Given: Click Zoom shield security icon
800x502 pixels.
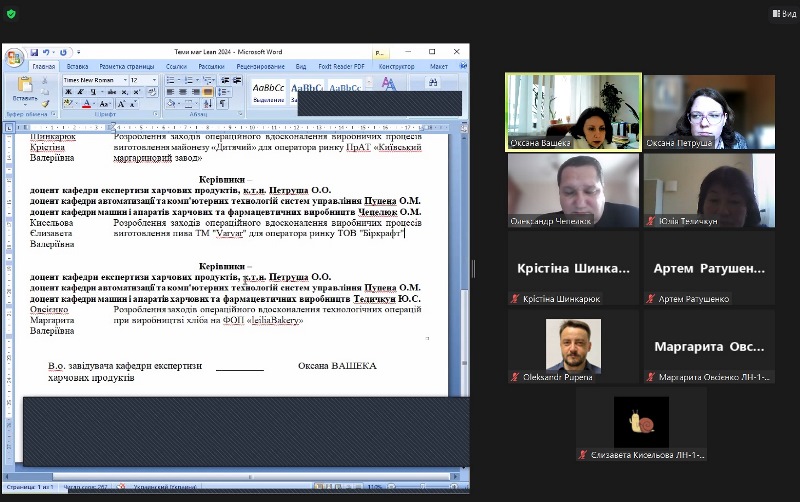Looking at the screenshot, I should point(11,14).
